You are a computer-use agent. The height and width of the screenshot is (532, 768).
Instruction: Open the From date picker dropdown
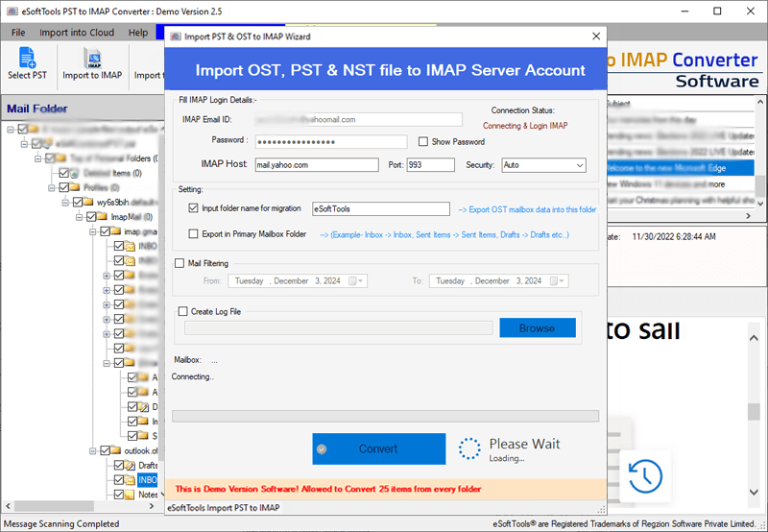(x=361, y=281)
